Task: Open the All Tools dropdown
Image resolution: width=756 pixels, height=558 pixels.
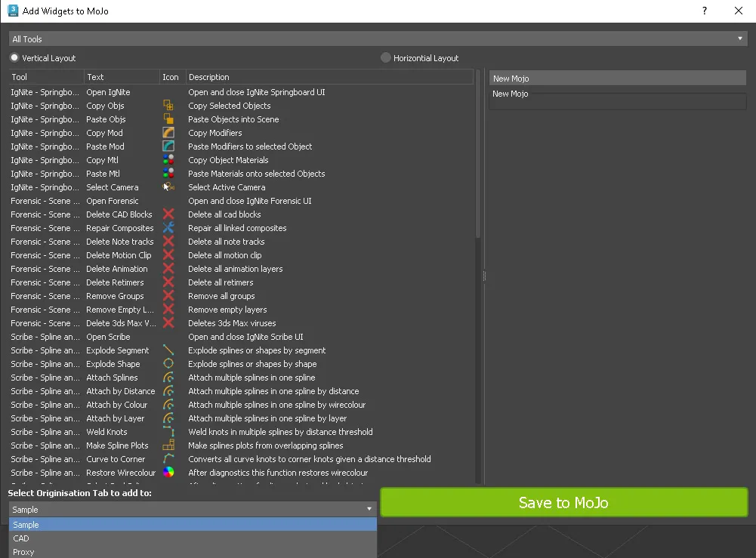Action: (x=378, y=39)
